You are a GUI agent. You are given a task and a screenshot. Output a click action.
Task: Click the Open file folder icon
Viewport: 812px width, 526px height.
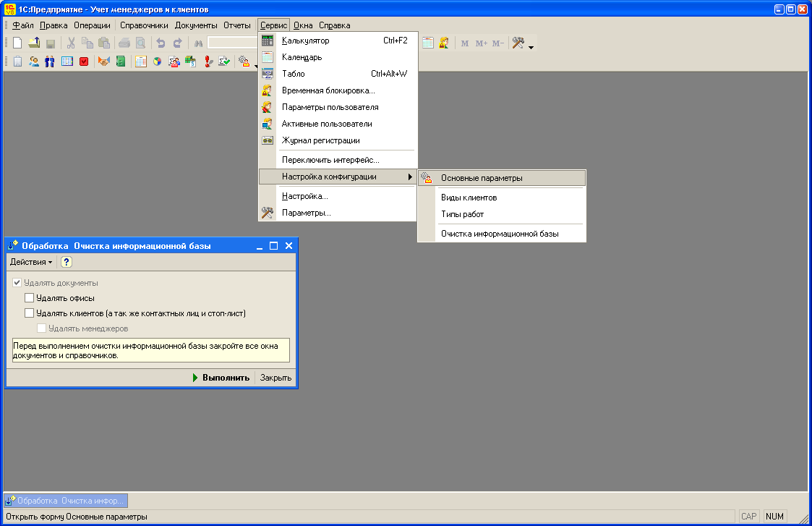tap(34, 43)
